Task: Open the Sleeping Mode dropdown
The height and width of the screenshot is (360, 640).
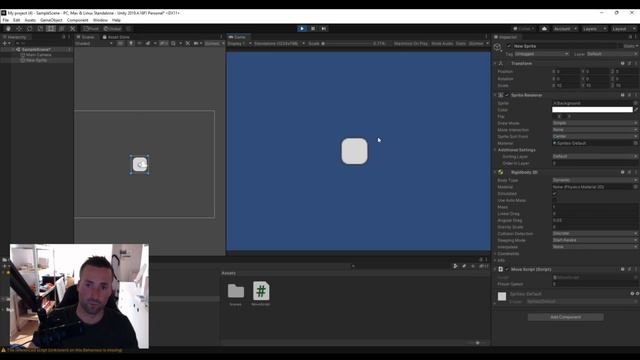Action: click(595, 240)
